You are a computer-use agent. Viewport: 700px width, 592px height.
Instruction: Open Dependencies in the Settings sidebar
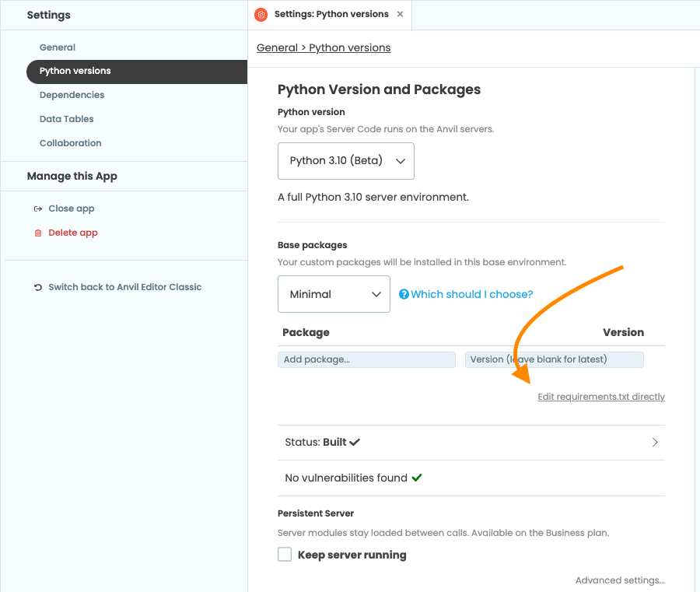click(72, 95)
